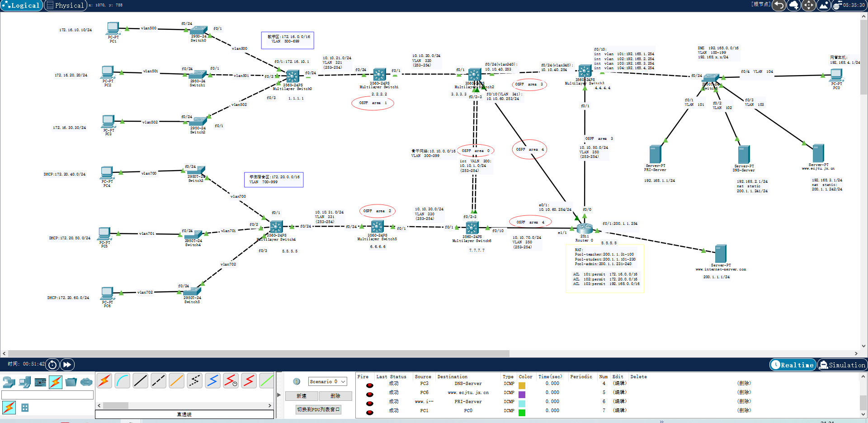This screenshot has width=868, height=423.
Task: Click connection list scroll left arrow
Action: [x=99, y=406]
